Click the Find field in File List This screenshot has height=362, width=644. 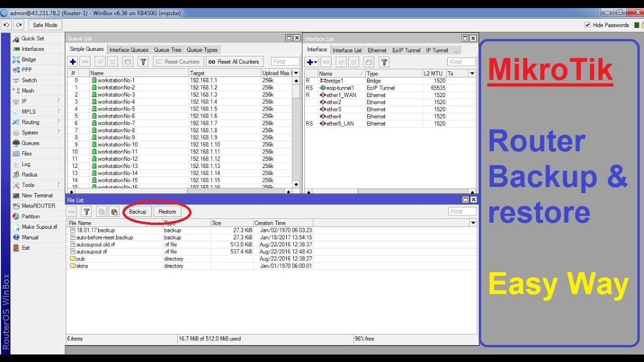tap(462, 212)
